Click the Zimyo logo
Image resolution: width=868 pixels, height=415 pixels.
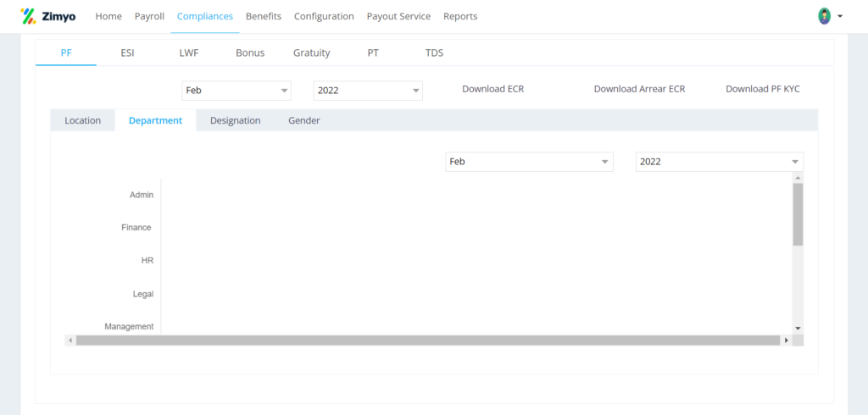48,16
